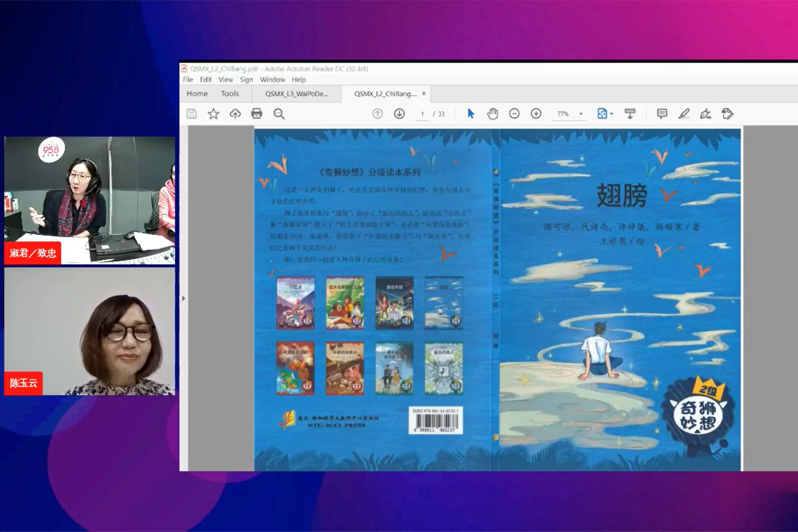Open the Find text magnifier tool
The width and height of the screenshot is (798, 532).
click(279, 114)
